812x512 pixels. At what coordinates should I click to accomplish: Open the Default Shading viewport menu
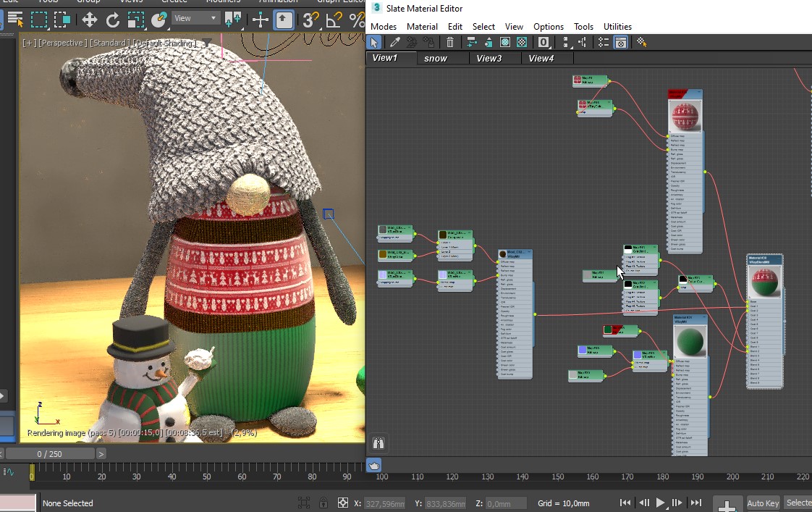tap(164, 43)
